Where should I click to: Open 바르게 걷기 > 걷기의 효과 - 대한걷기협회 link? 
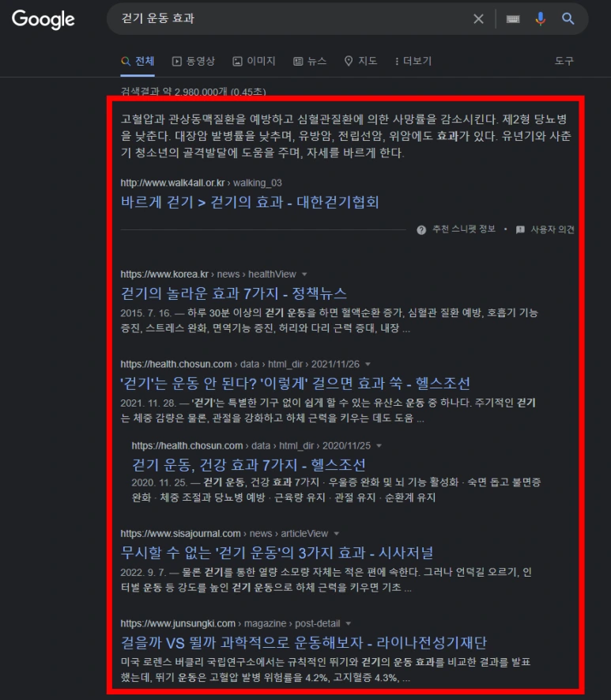[x=250, y=202]
